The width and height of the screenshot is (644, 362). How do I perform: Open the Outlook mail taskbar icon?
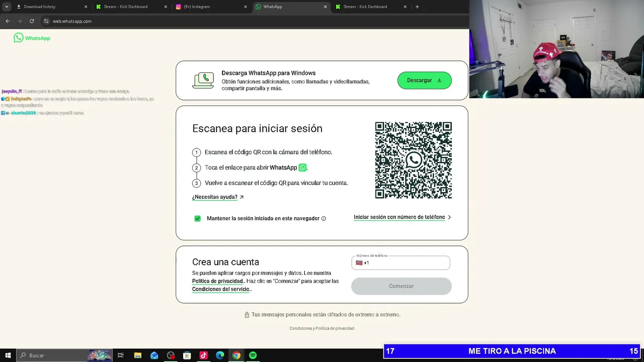click(154, 355)
